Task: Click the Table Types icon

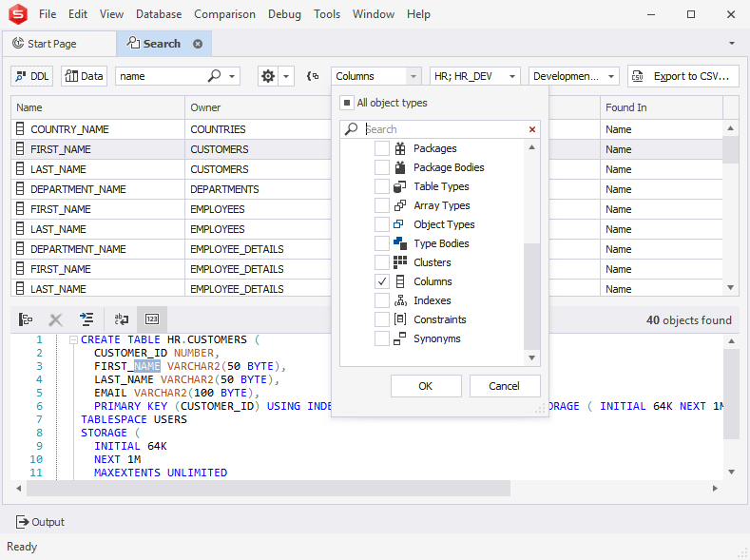Action: 400,186
